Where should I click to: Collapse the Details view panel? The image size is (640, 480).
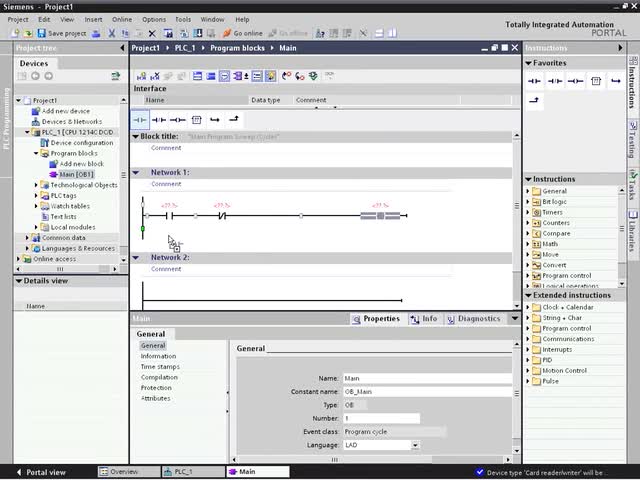coord(18,281)
